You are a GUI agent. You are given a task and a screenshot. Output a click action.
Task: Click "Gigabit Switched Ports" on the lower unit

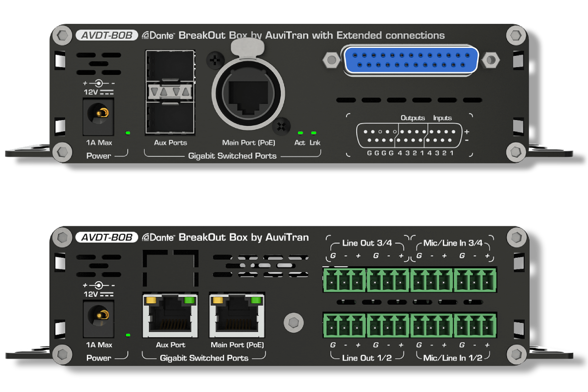(x=204, y=358)
